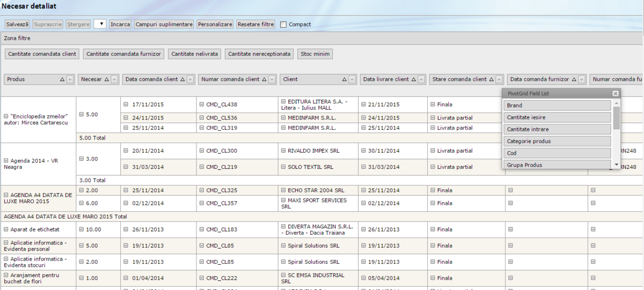Viewport: 644px width, 290px height.
Task: Open filter on Data comanda furnizor column
Action: (582, 79)
